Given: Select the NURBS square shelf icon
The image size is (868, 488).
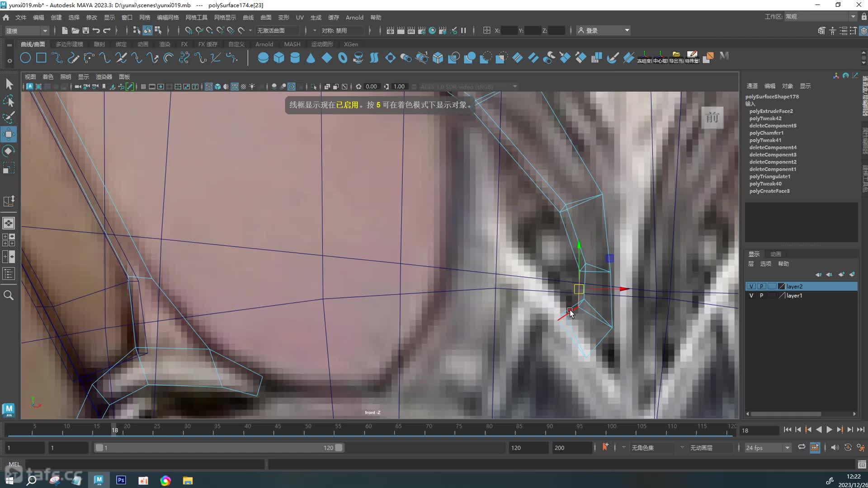Looking at the screenshot, I should tap(41, 58).
